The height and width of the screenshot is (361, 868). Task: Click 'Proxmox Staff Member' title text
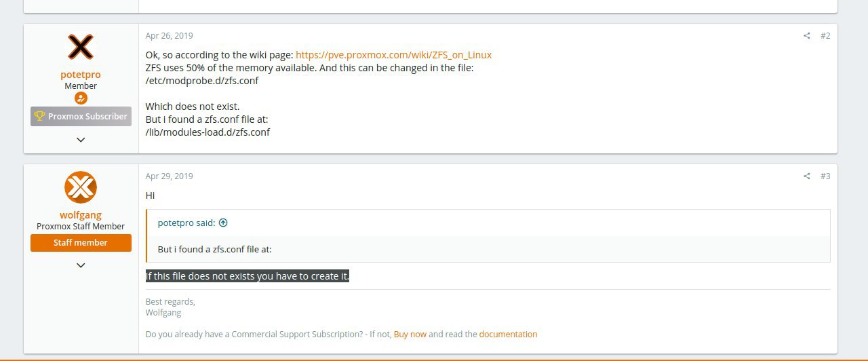[81, 227]
